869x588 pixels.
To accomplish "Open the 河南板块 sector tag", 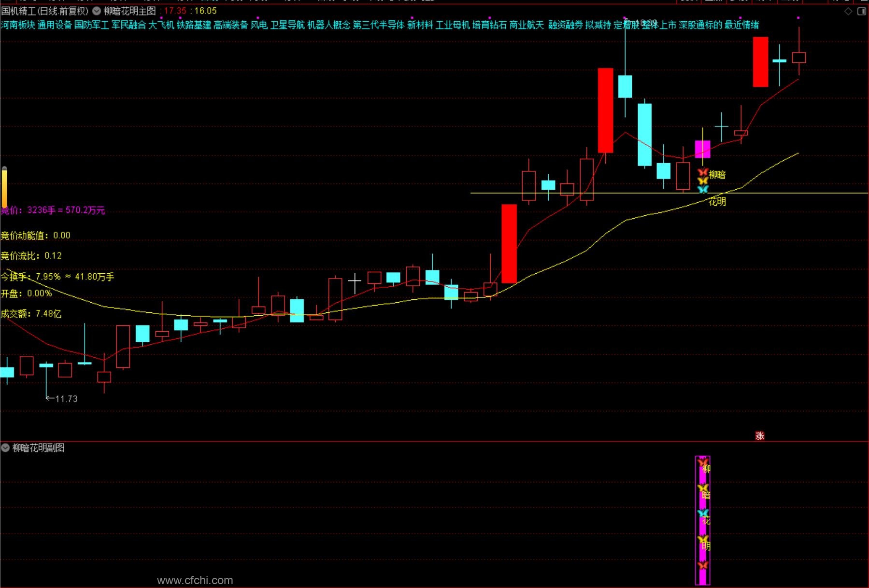I will (x=18, y=25).
